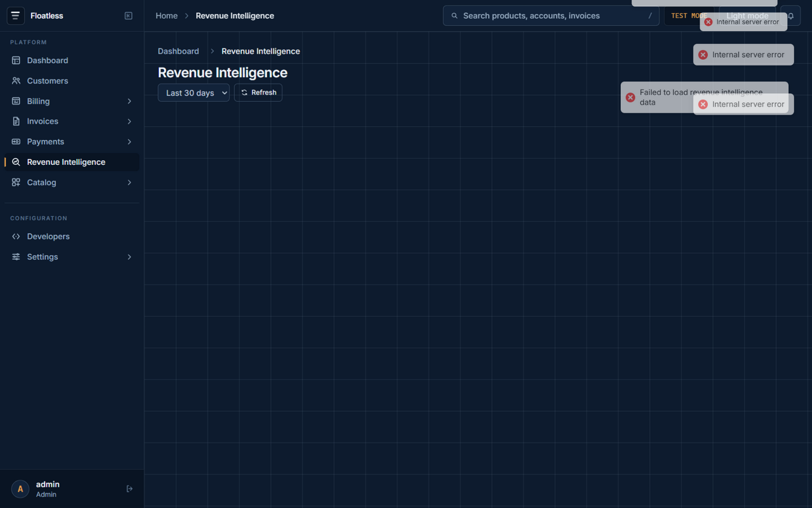Viewport: 812px width, 508px height.
Task: Click the Invoices document icon
Action: pyautogui.click(x=16, y=121)
